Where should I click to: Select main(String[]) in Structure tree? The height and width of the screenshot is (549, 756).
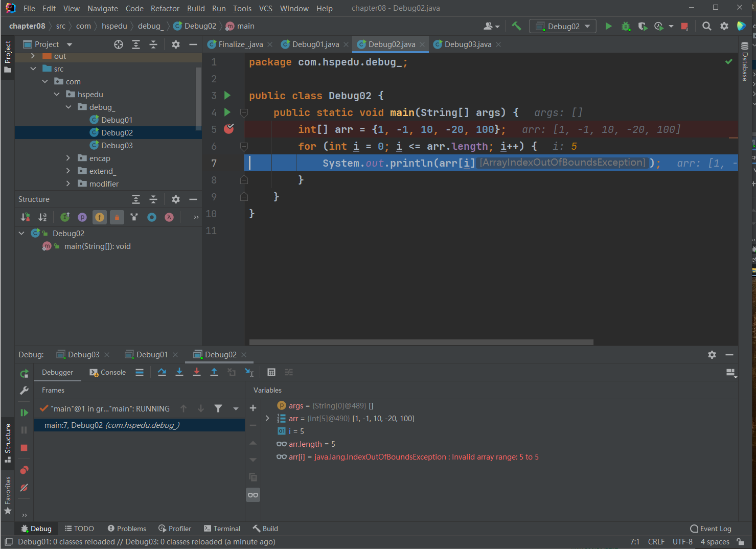pyautogui.click(x=97, y=246)
